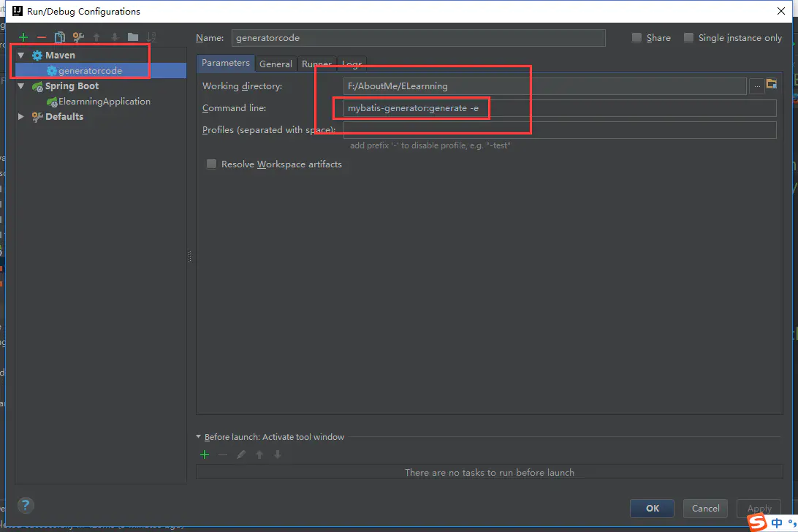Remove the before-launch task with the minus icon

223,455
